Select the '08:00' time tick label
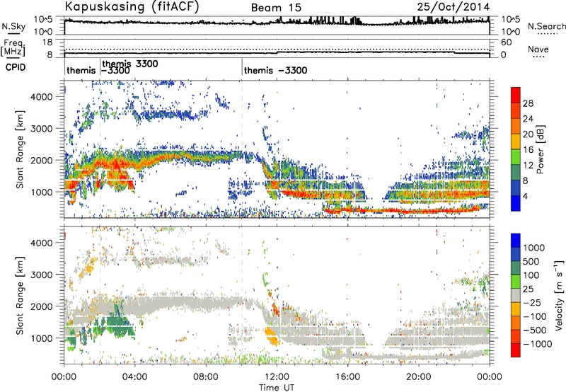The width and height of the screenshot is (566, 392). point(206,377)
